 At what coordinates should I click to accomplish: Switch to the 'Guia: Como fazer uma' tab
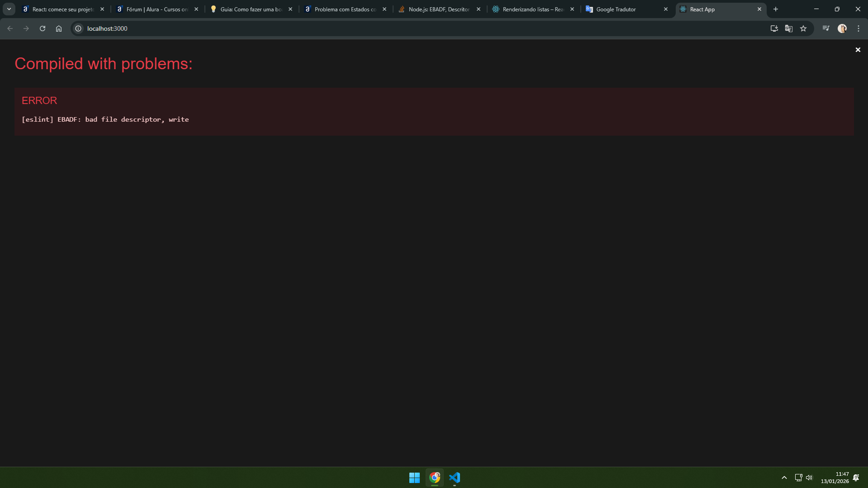point(251,9)
